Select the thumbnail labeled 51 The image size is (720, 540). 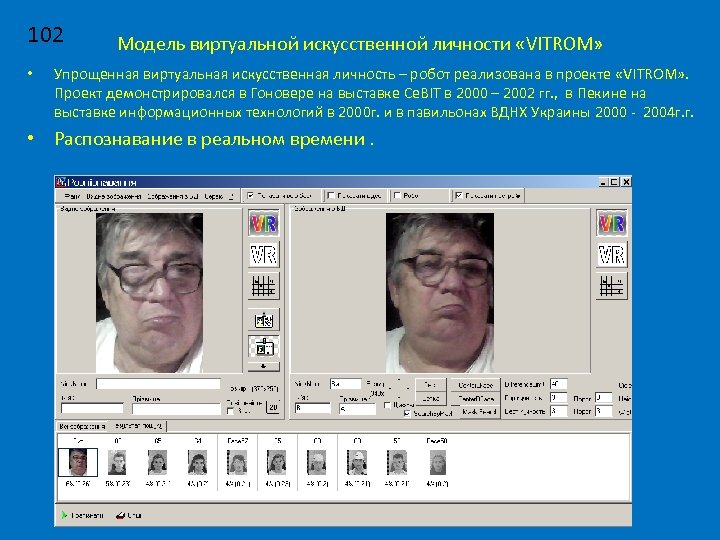[x=397, y=462]
